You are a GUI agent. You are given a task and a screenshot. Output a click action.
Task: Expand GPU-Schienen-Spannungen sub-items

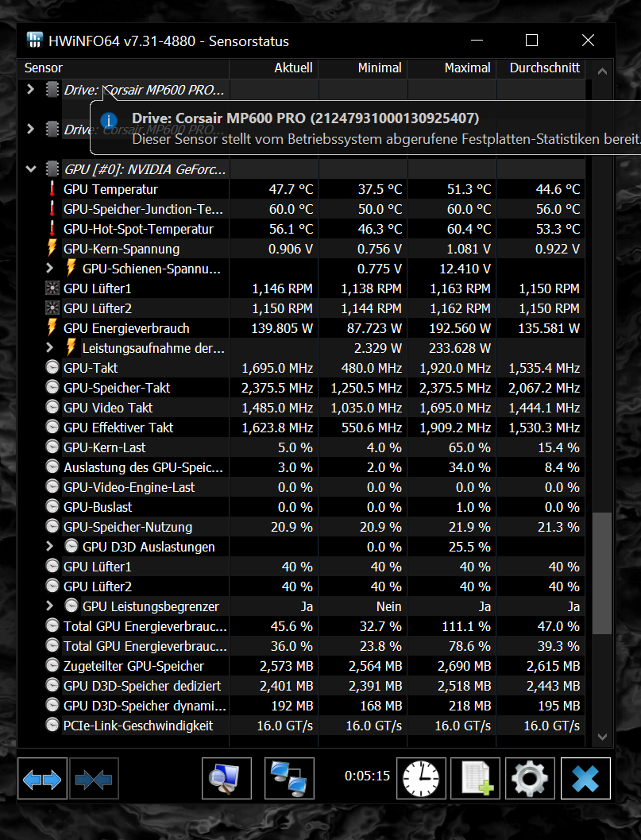click(x=50, y=268)
